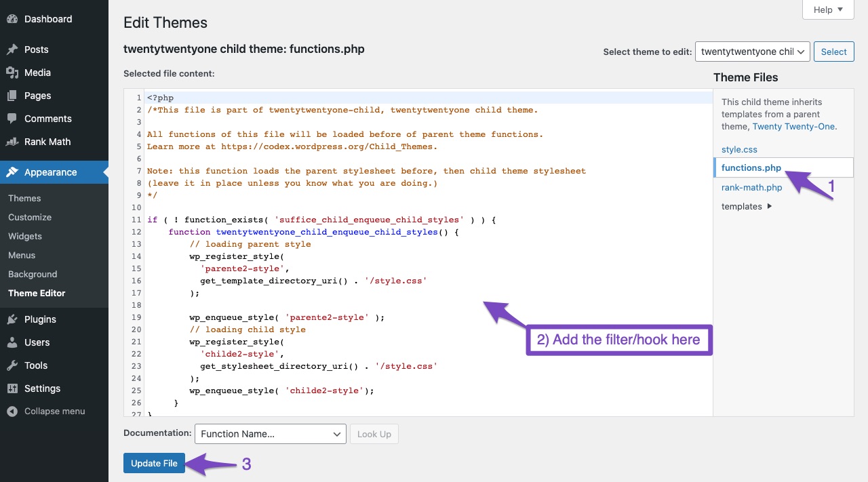The width and height of the screenshot is (868, 482).
Task: Click the Users person icon
Action: point(12,342)
